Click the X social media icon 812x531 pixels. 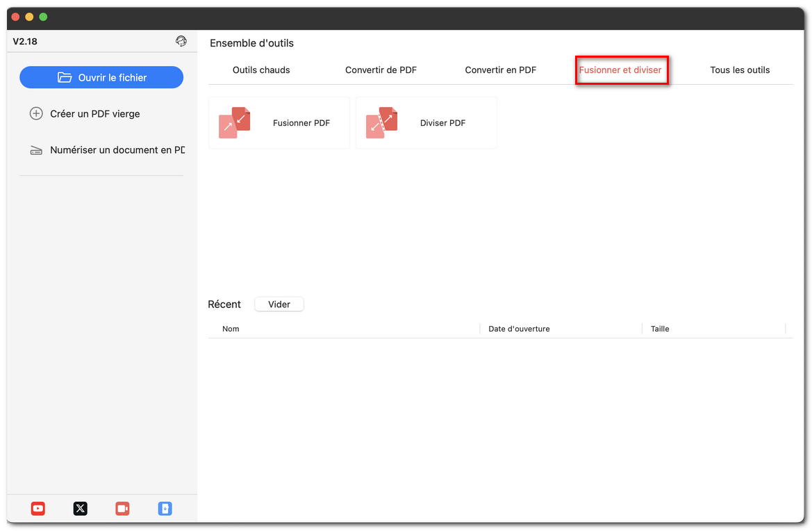click(80, 508)
